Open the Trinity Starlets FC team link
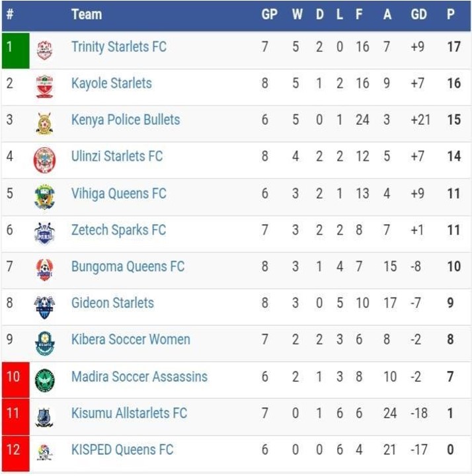 coord(119,47)
